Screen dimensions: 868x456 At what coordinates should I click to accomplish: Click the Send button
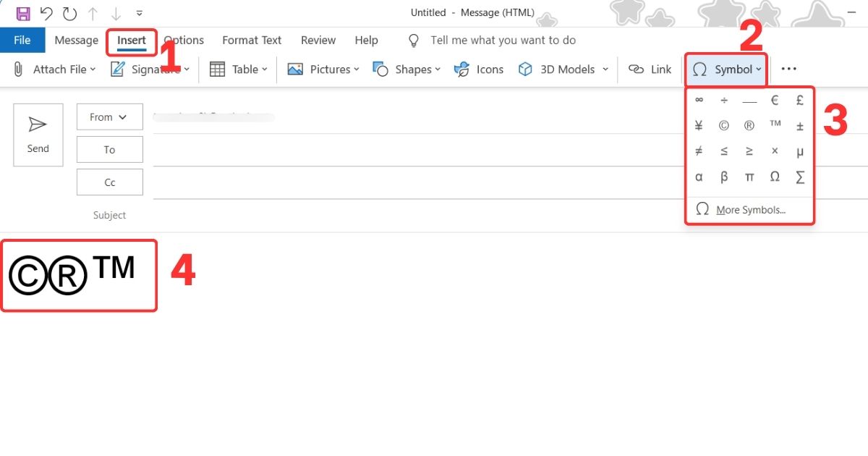click(38, 135)
